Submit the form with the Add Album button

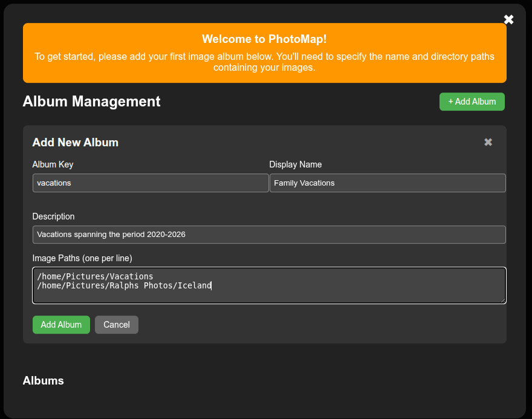click(61, 325)
